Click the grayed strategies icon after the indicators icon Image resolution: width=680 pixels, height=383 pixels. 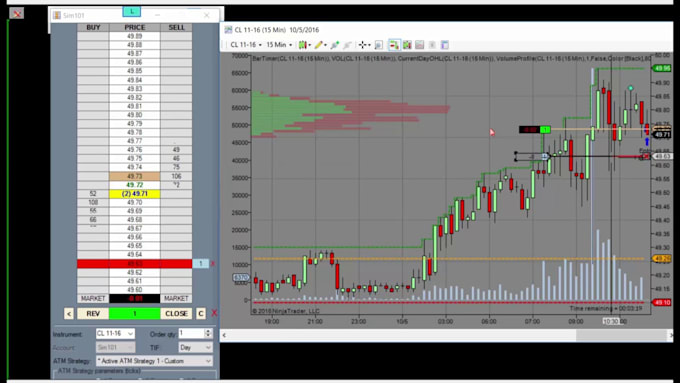point(347,45)
